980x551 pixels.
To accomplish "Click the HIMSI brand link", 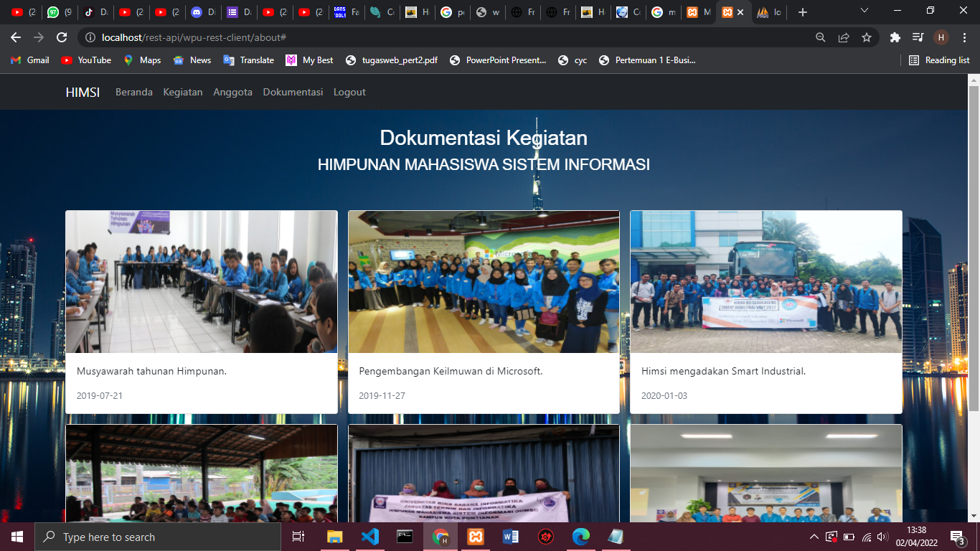I will click(83, 92).
